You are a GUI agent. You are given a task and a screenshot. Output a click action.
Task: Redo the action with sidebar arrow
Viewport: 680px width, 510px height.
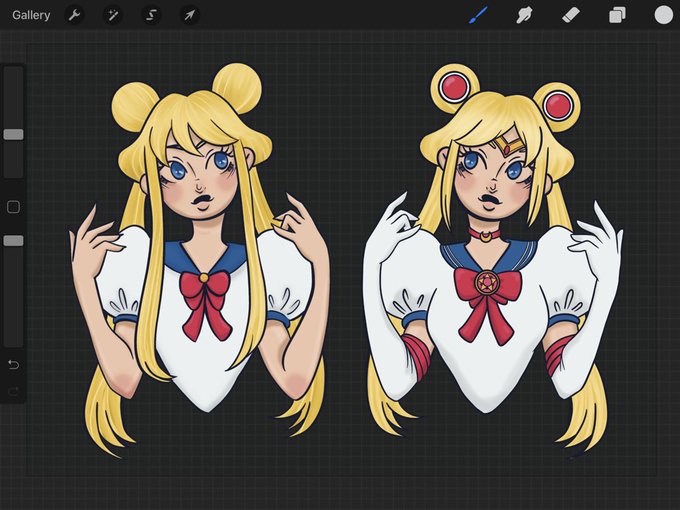pos(13,392)
